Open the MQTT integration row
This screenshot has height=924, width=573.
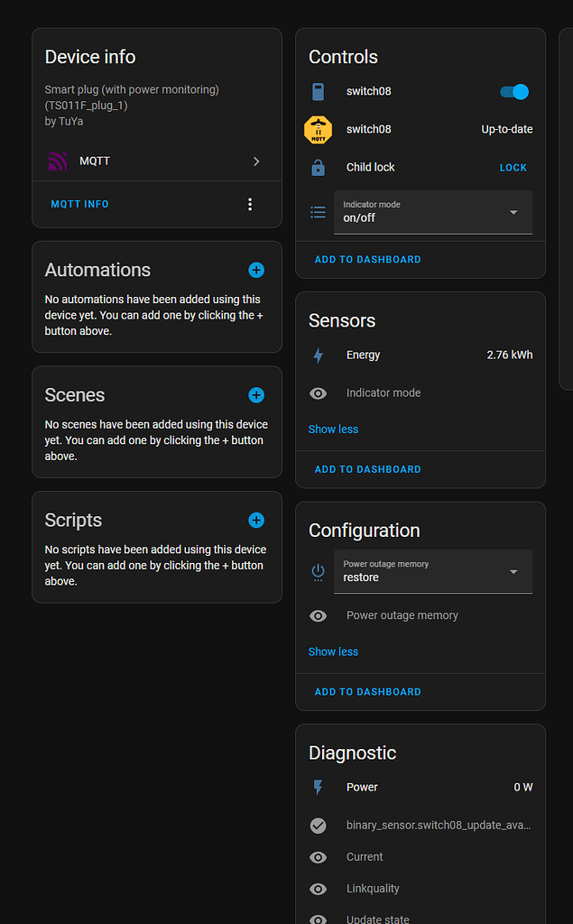pyautogui.click(x=157, y=161)
